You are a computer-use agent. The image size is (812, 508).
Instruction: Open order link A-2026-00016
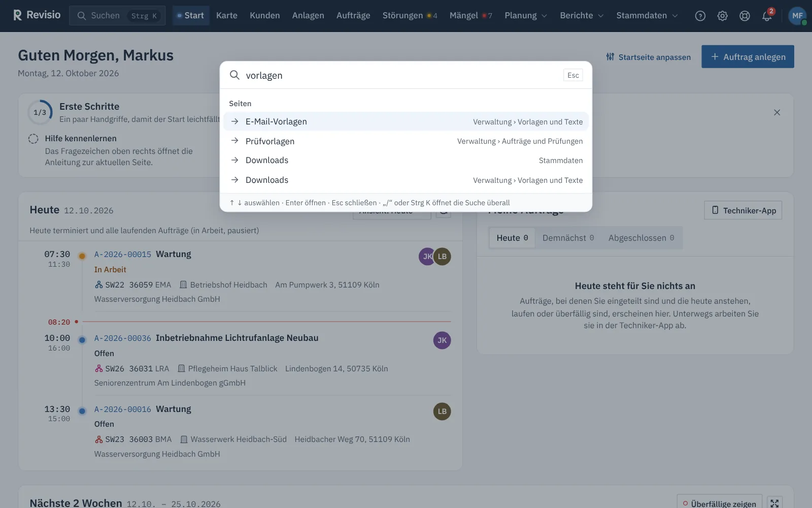point(123,409)
